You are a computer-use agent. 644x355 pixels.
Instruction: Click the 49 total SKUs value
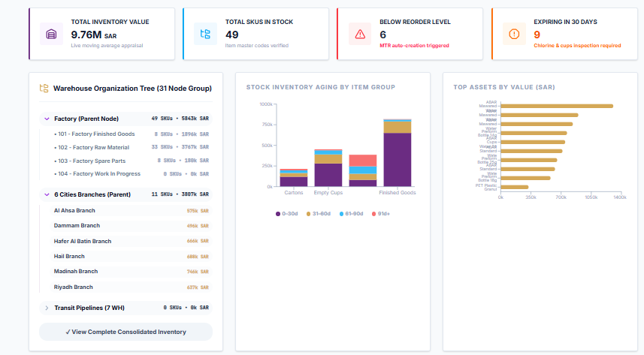point(231,35)
